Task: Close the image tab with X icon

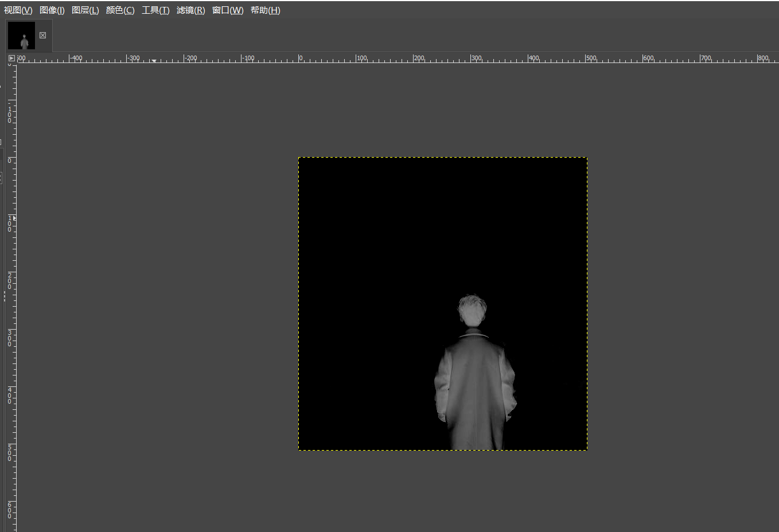Action: tap(42, 36)
